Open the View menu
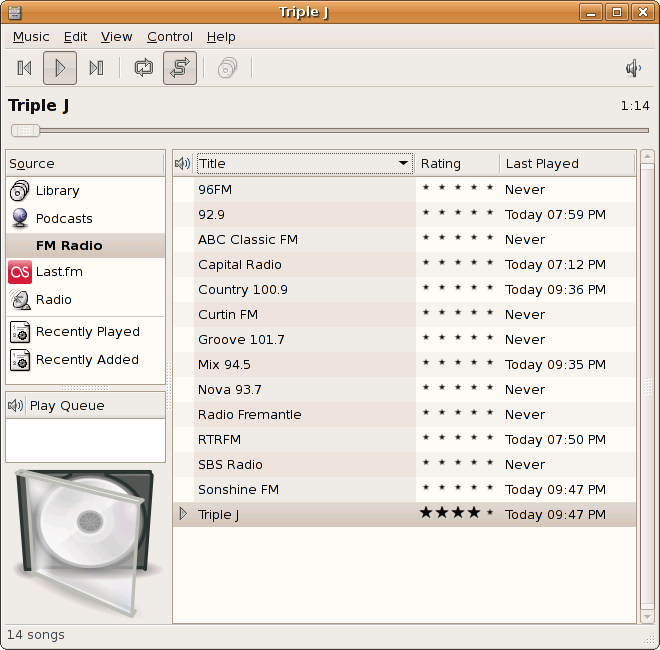Viewport: 660px width, 650px height. [x=117, y=37]
